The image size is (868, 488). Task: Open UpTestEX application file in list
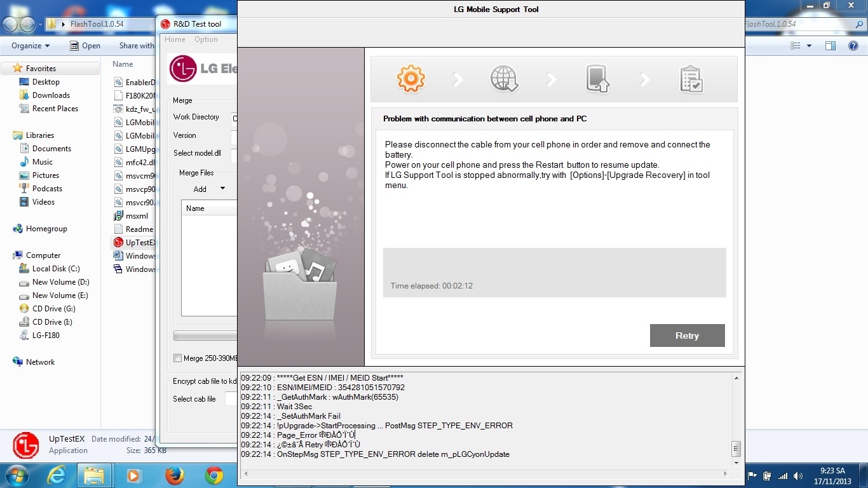[140, 242]
